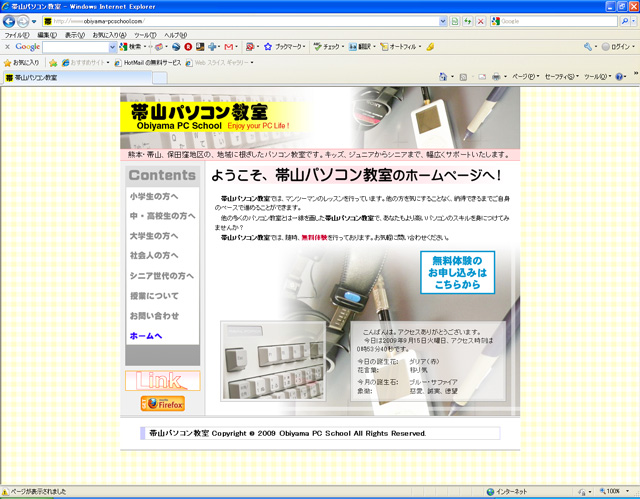Click the blue plus share icon
This screenshot has width=640, height=499.
(212, 47)
